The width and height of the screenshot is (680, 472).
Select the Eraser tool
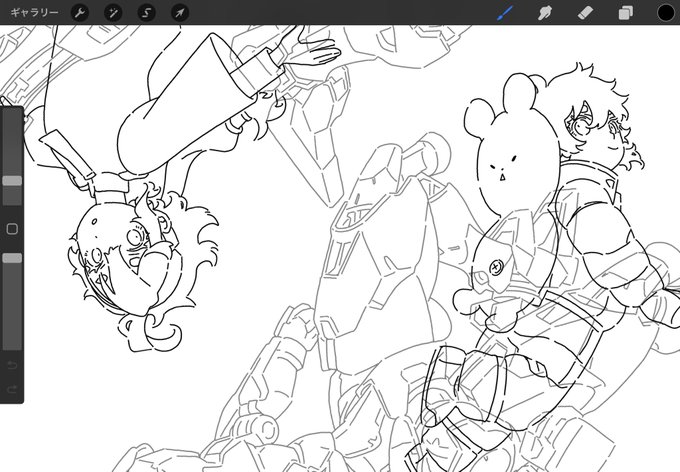pyautogui.click(x=585, y=13)
